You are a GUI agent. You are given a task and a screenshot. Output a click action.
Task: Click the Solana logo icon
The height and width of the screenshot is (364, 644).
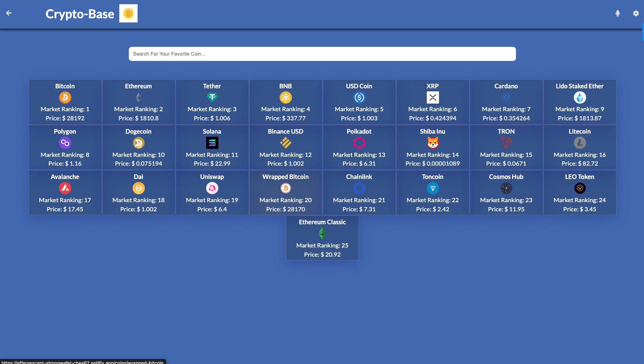click(x=212, y=143)
